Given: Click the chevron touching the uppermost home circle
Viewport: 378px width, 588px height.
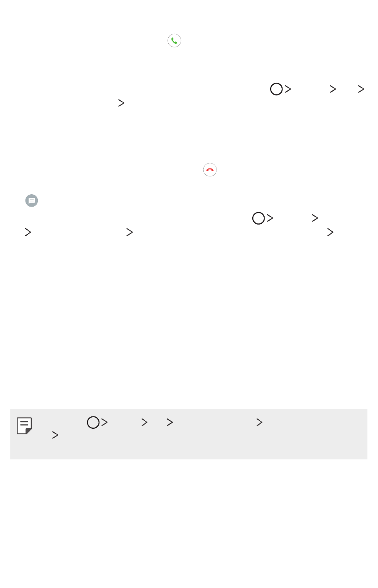Looking at the screenshot, I should pos(288,89).
